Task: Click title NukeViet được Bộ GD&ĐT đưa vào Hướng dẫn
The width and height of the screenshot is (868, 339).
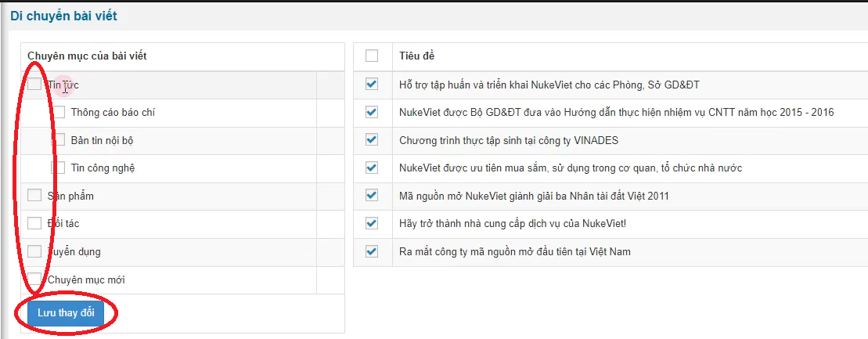Action: pos(617,113)
